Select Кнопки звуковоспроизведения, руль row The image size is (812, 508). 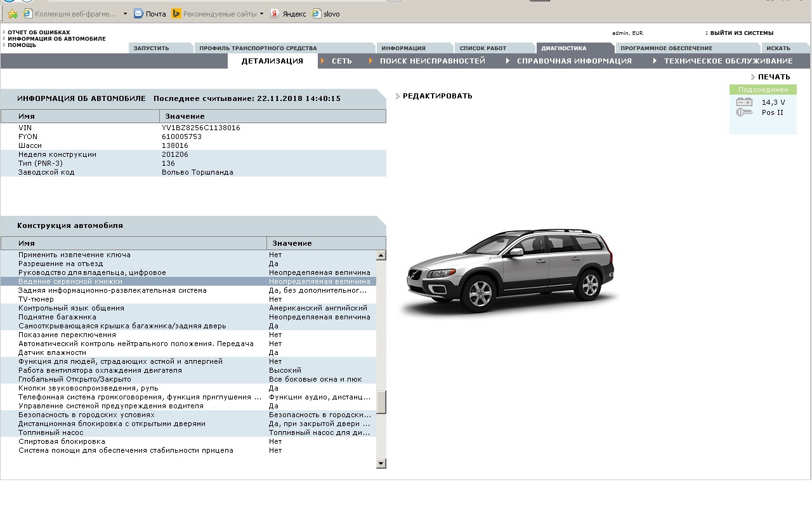(x=188, y=388)
